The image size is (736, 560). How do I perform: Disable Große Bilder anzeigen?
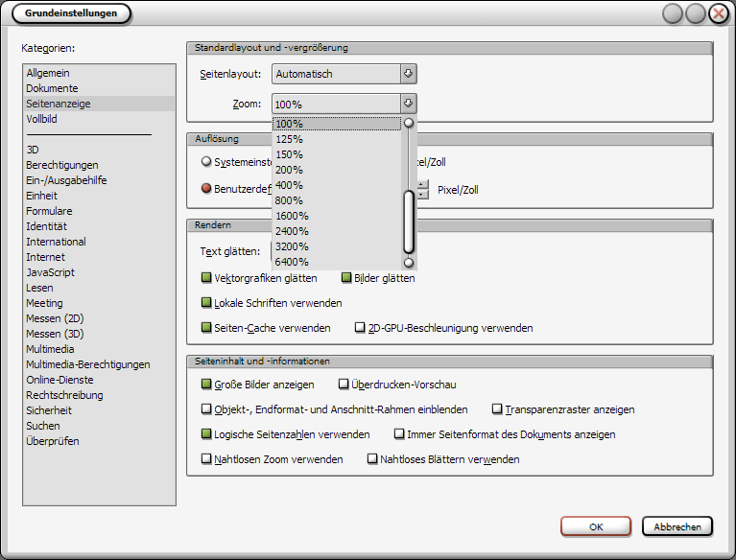point(206,385)
